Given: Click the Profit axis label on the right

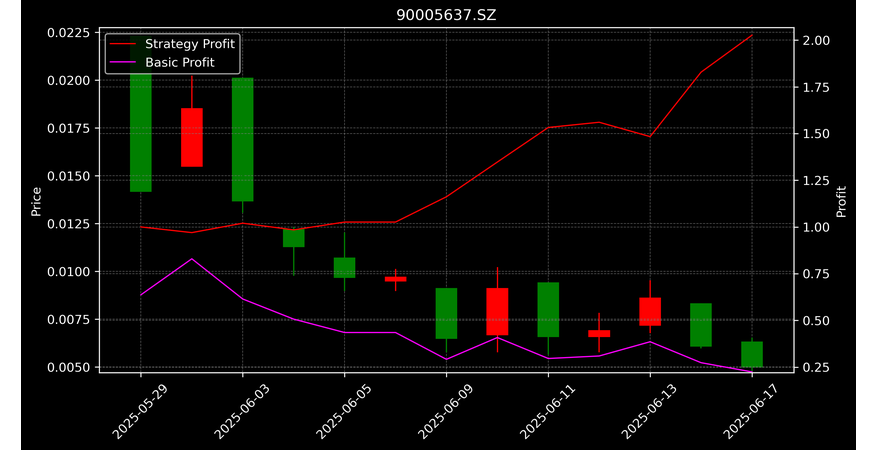Looking at the screenshot, I should click(841, 202).
